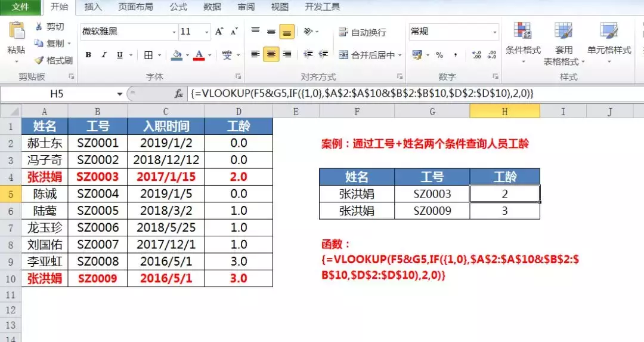Click the red font color button
The image size is (644, 342).
coord(199,55)
